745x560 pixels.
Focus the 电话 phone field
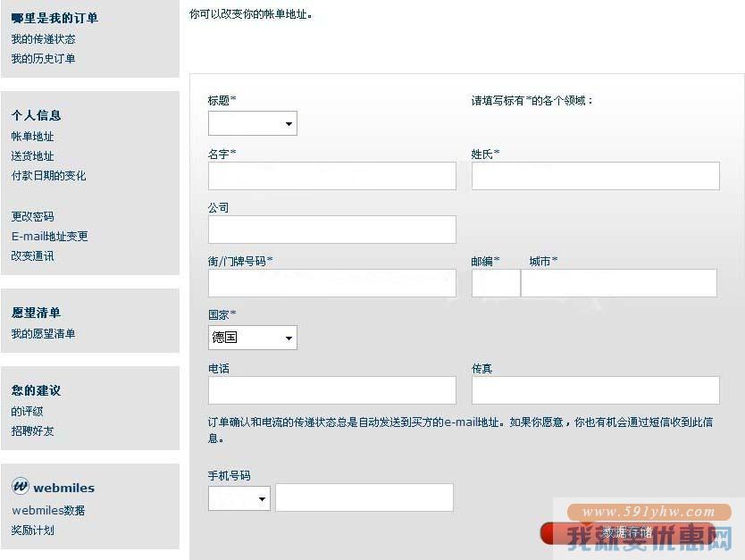[332, 390]
